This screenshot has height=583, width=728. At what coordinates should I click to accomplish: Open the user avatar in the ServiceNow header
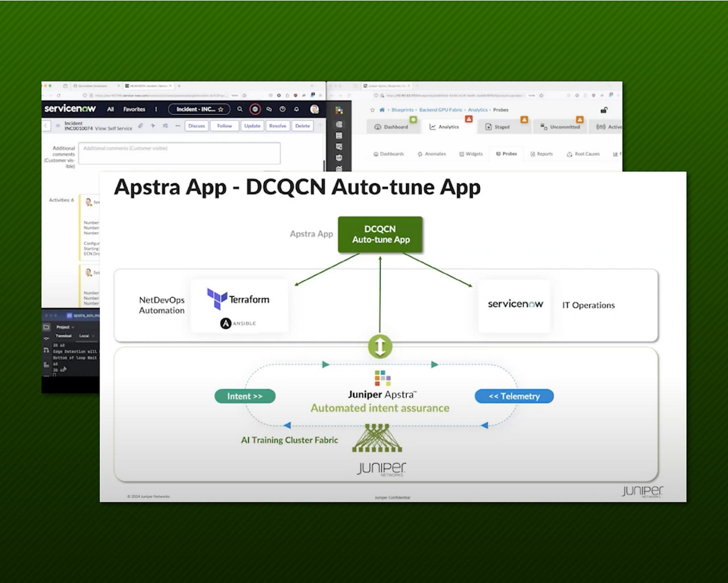[314, 109]
